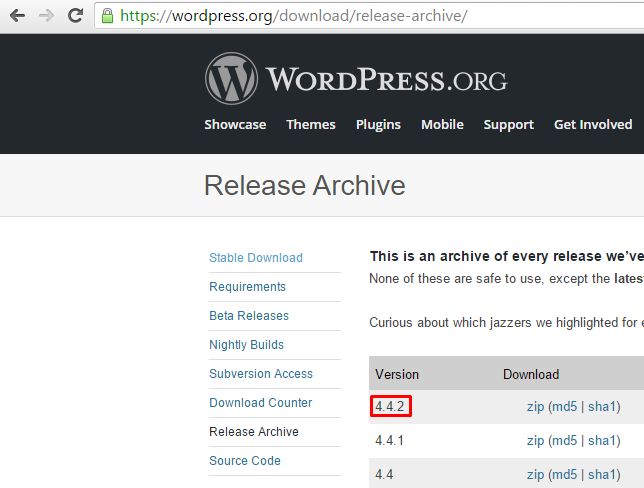
Task: Click the WordPress.org site title
Action: (387, 79)
